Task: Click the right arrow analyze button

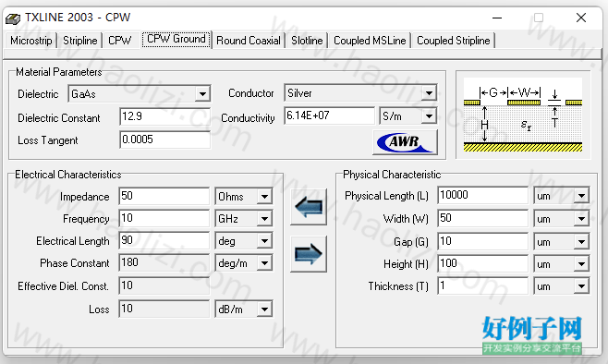Action: click(x=309, y=254)
